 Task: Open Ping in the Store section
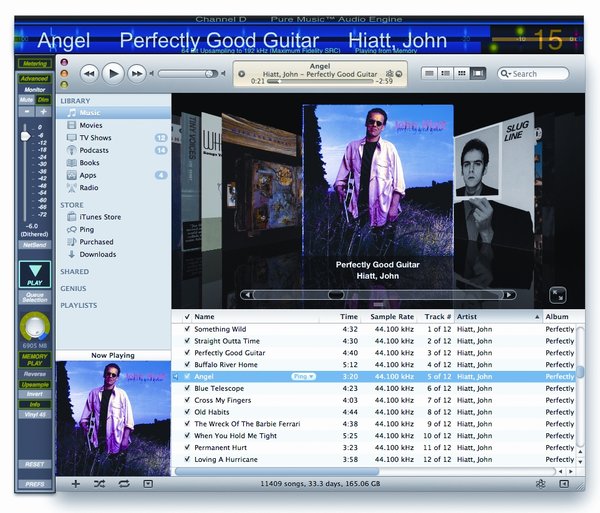tap(113, 230)
